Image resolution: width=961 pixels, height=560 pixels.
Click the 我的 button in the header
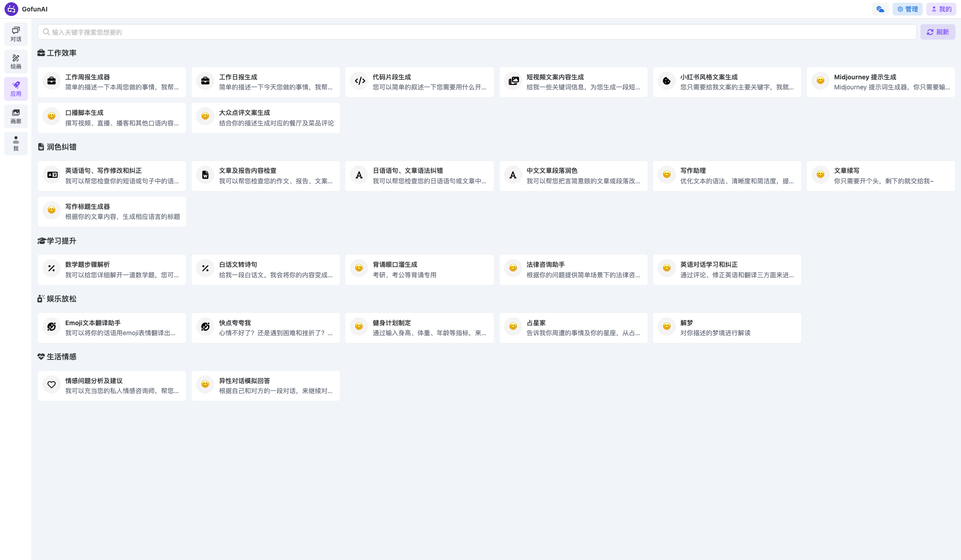click(941, 9)
